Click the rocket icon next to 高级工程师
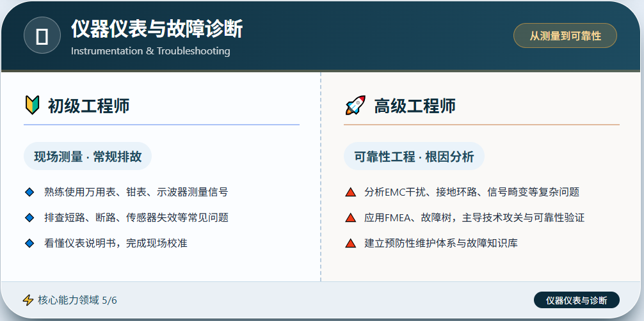 [355, 106]
